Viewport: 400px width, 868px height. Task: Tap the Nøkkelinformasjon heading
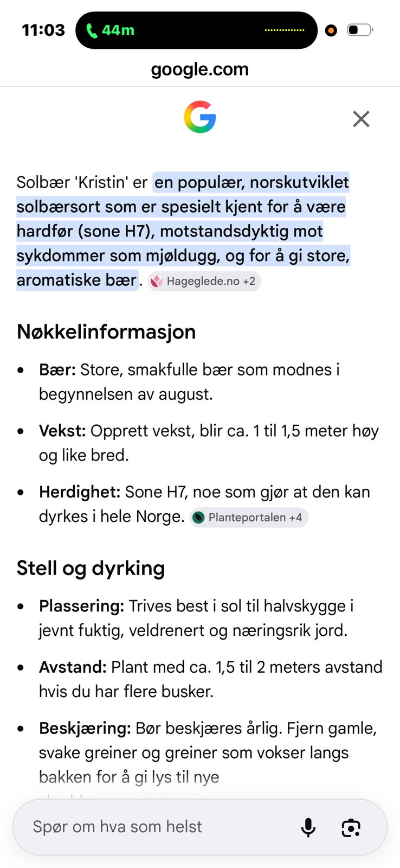pyautogui.click(x=106, y=331)
